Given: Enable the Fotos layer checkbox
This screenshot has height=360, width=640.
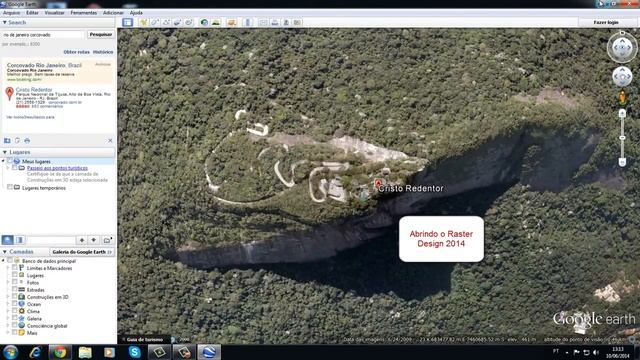Looking at the screenshot, I should [x=15, y=282].
